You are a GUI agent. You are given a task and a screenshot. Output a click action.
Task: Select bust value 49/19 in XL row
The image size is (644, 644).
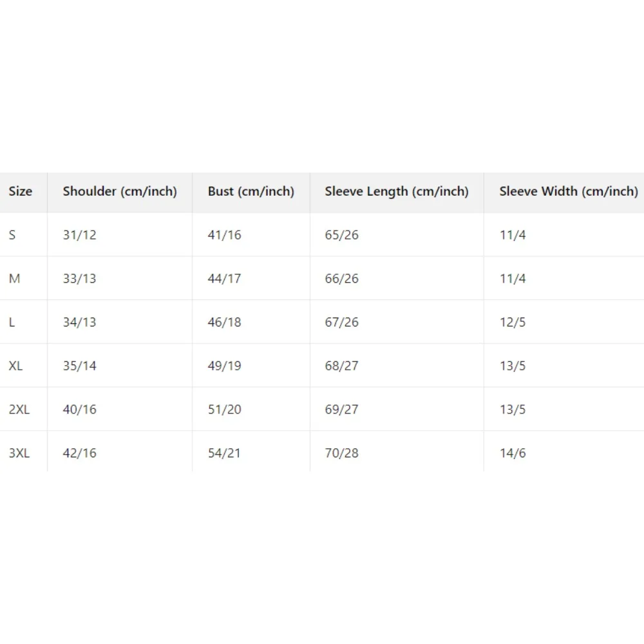pyautogui.click(x=225, y=366)
